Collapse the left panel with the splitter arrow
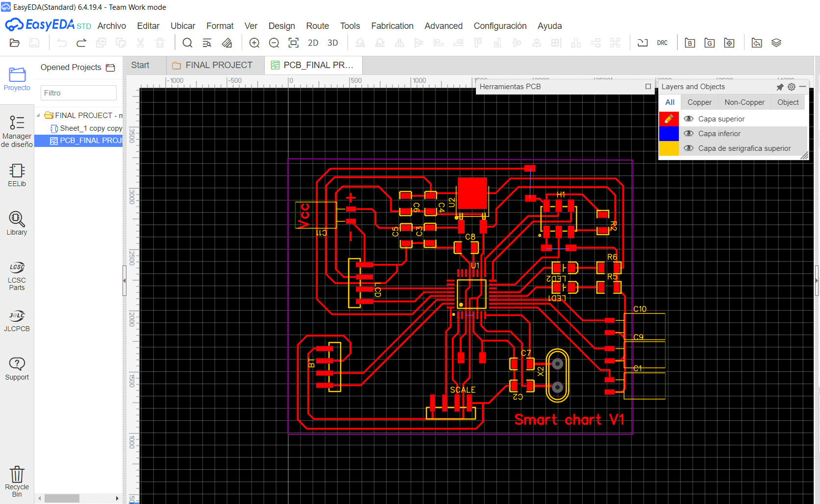The image size is (820, 504). [x=124, y=281]
